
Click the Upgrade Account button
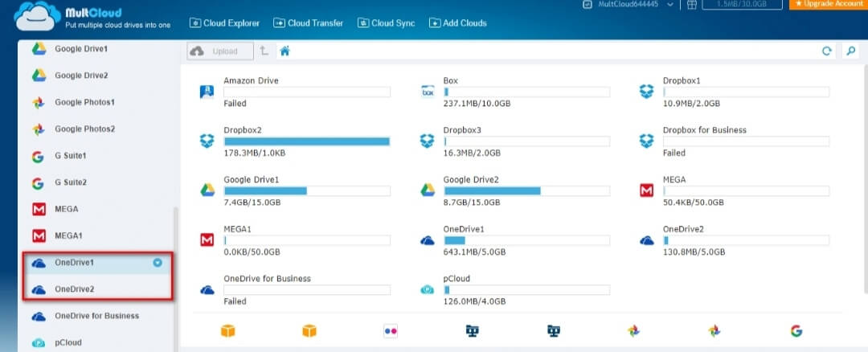(829, 5)
